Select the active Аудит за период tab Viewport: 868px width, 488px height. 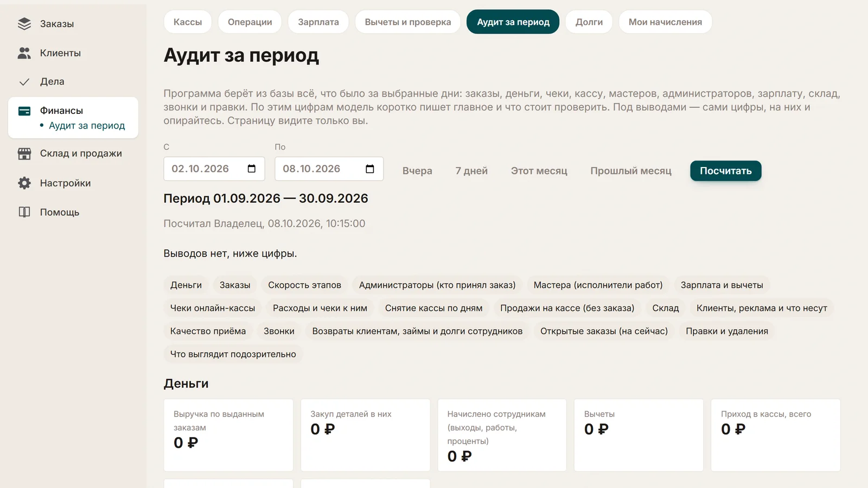tap(513, 22)
